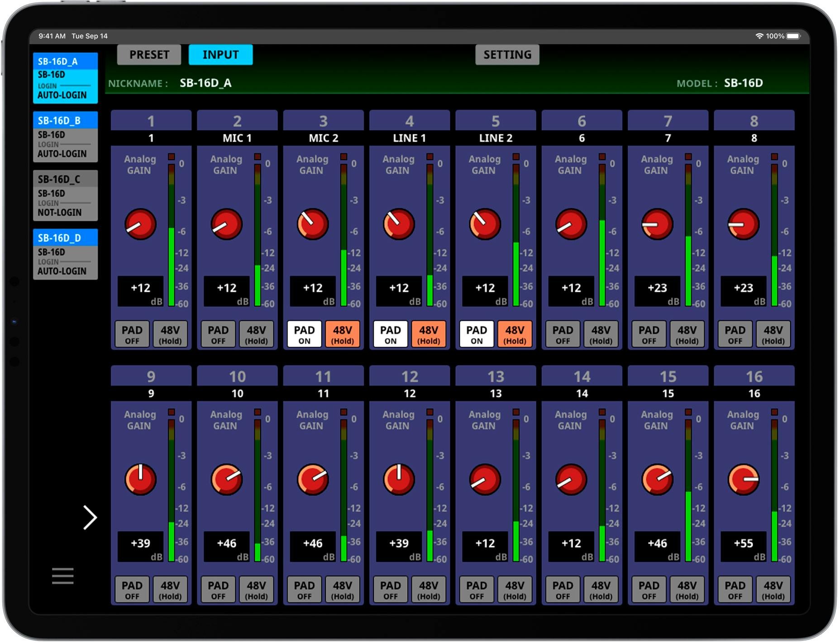Open the PRESET tab
Screen dimensions: 840x643
(x=148, y=54)
